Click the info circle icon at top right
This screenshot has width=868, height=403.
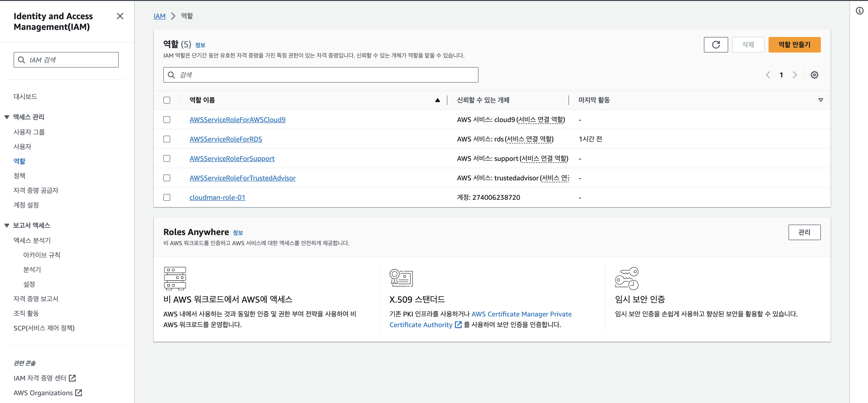[859, 11]
